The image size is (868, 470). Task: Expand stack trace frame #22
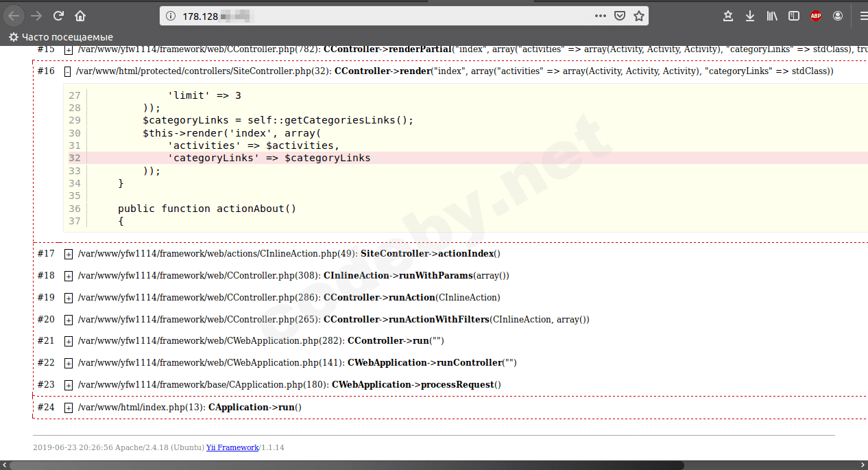point(69,363)
